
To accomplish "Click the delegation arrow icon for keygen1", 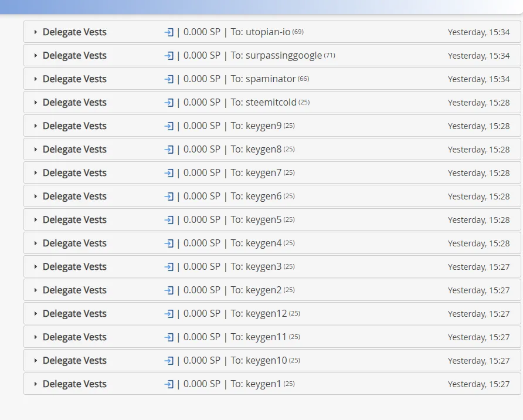I will (x=169, y=384).
